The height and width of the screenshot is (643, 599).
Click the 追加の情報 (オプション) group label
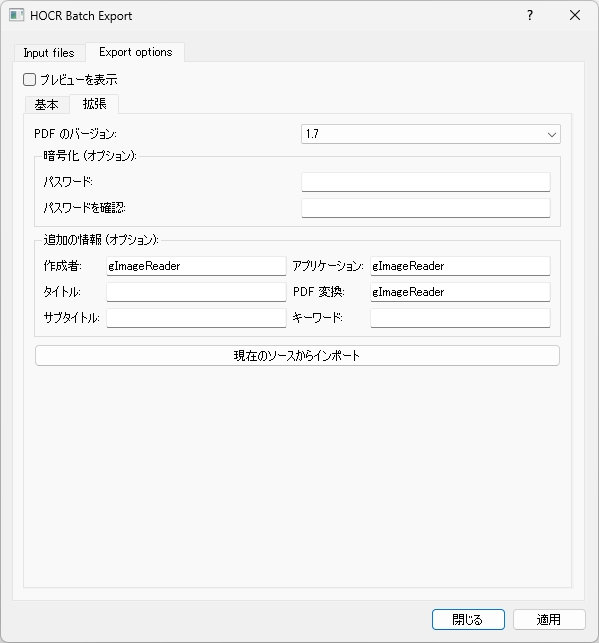pyautogui.click(x=101, y=239)
